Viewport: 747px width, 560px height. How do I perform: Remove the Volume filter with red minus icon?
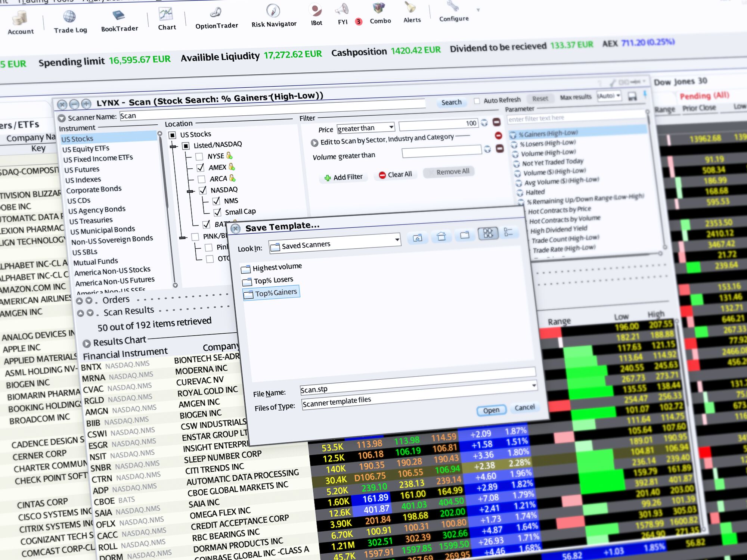pos(500,148)
